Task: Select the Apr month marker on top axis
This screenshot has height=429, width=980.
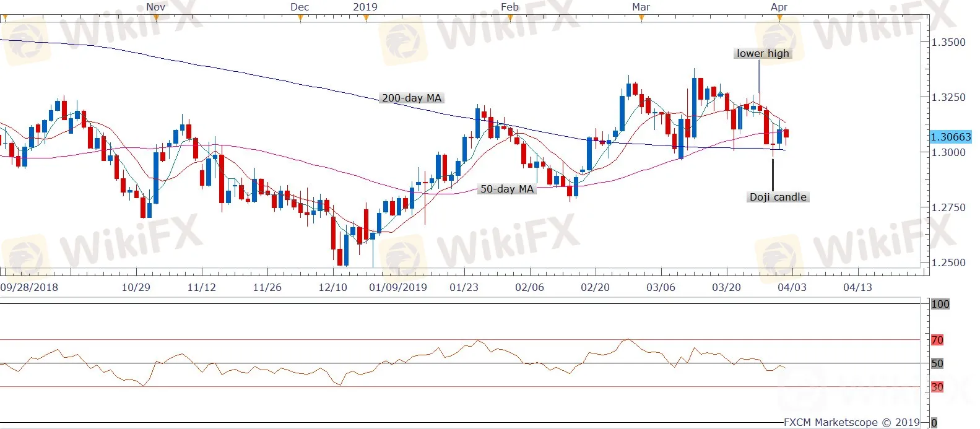Action: tap(779, 7)
